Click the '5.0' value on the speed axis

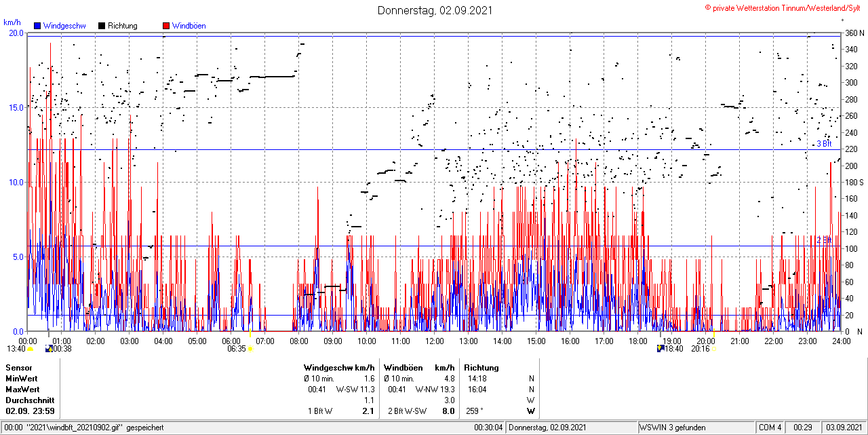pyautogui.click(x=18, y=257)
